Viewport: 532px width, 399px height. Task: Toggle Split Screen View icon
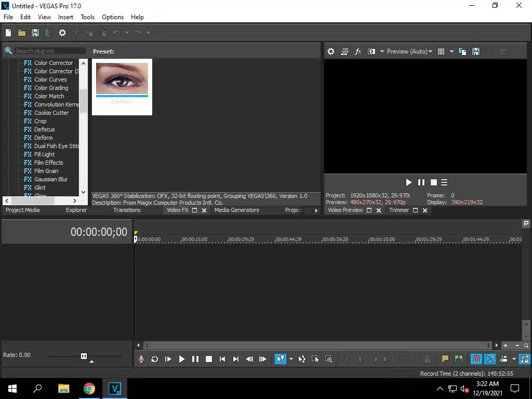coord(371,51)
